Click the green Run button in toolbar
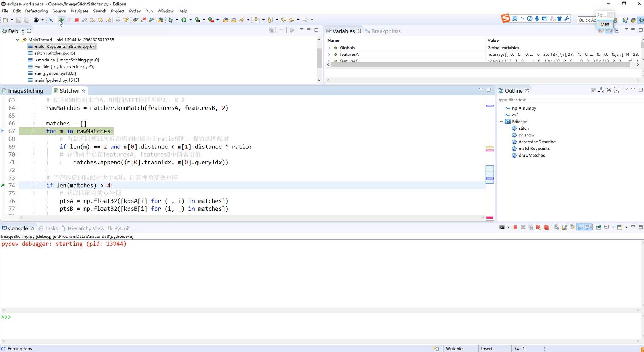Image resolution: width=644 pixels, height=352 pixels. [x=184, y=20]
